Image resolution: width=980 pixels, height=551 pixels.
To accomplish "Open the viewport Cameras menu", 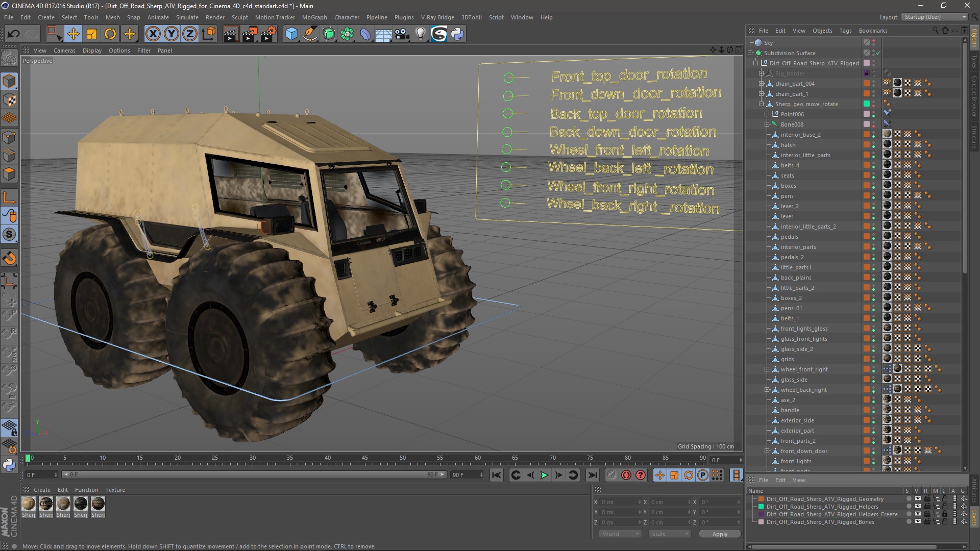I will point(64,51).
